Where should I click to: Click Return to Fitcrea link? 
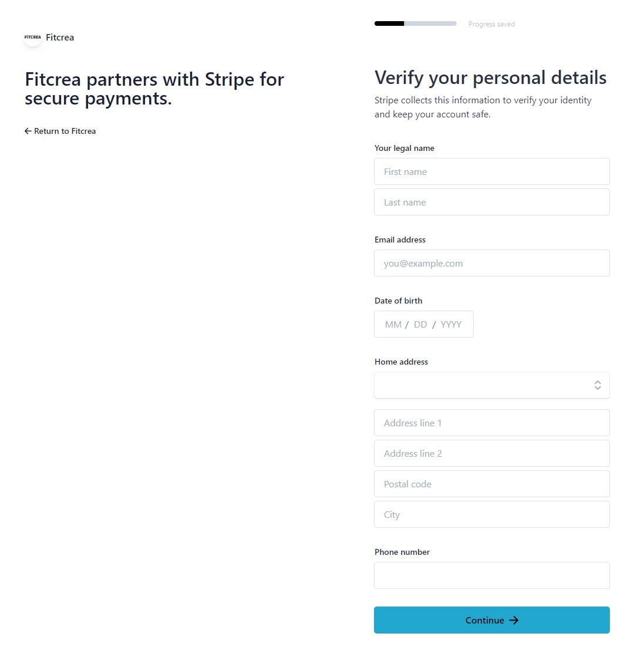[60, 131]
